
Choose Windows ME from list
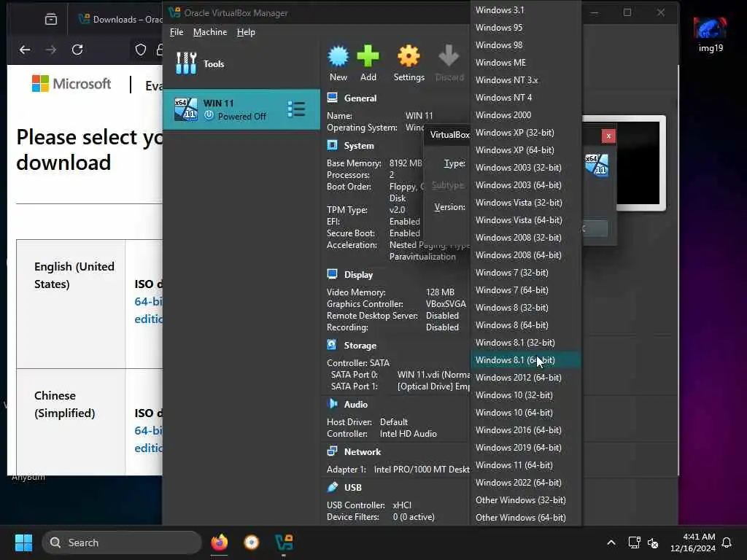click(x=526, y=63)
